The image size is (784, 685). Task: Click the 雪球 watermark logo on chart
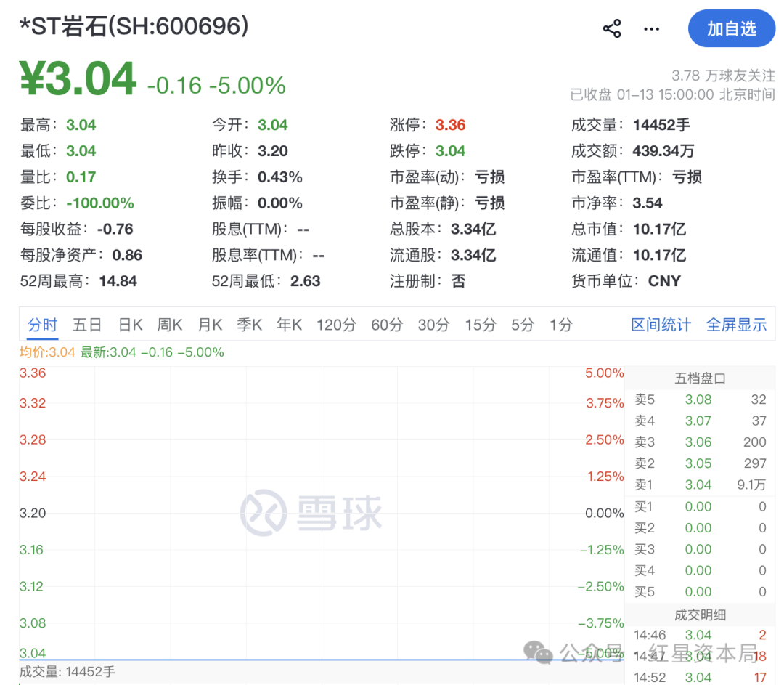[311, 513]
